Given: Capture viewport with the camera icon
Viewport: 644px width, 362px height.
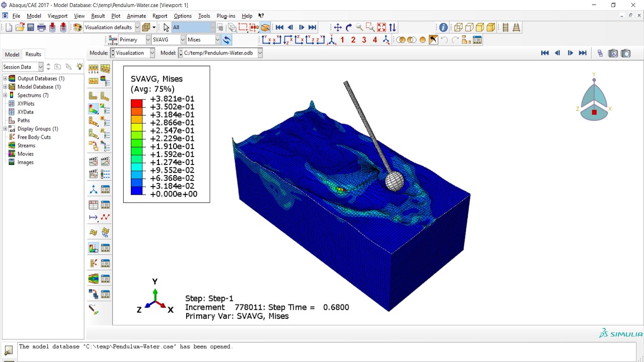Looking at the screenshot, I should (x=625, y=53).
